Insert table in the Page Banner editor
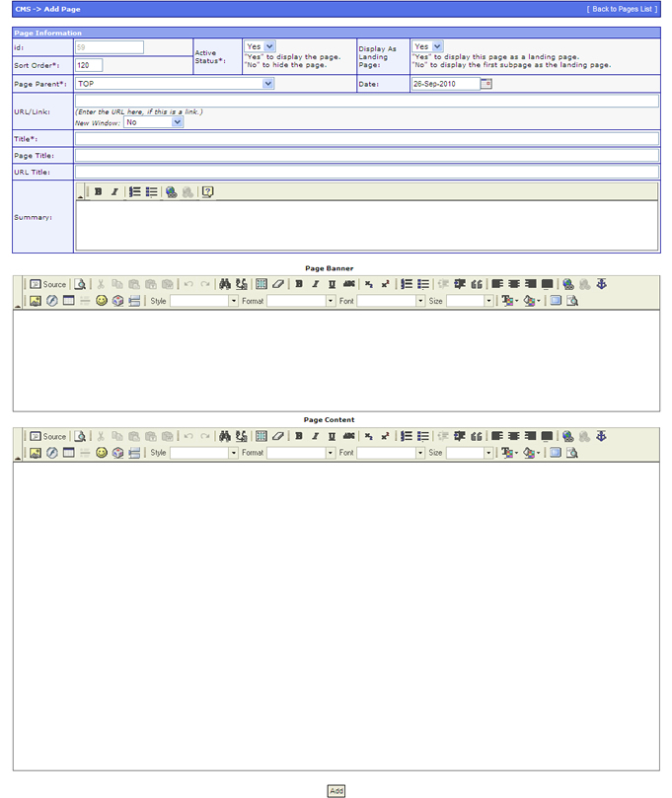Image resolution: width=672 pixels, height=798 pixels. tap(69, 301)
